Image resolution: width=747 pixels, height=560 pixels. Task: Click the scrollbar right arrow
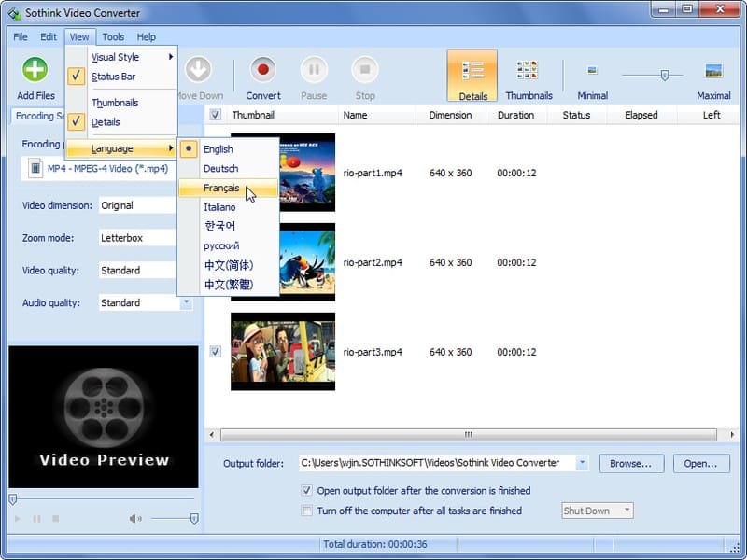click(732, 435)
